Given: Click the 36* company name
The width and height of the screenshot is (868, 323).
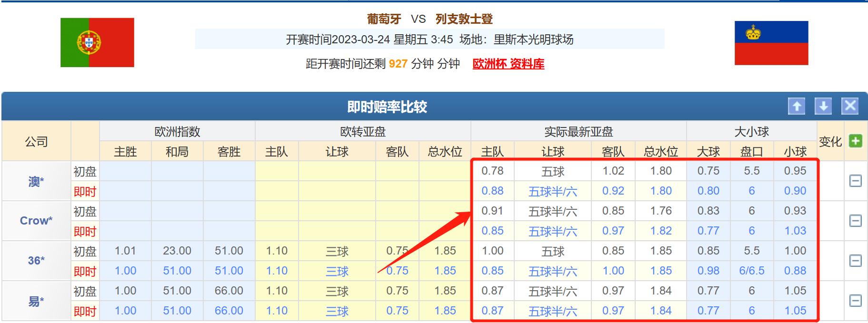Looking at the screenshot, I should pyautogui.click(x=36, y=261).
